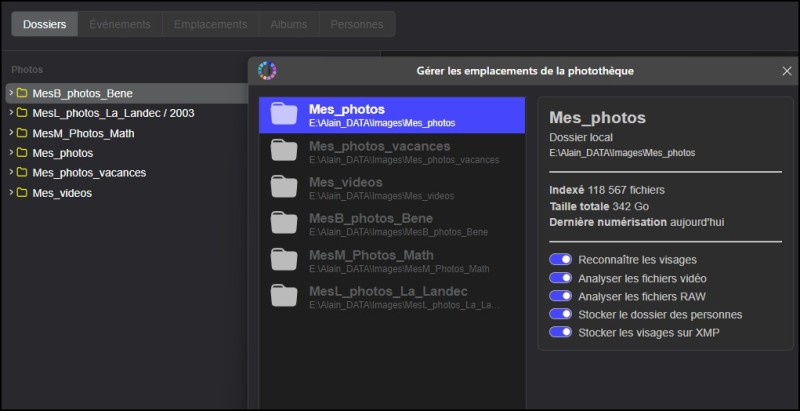Click the MesM_Photos_Math folder icon in dialog
The image size is (800, 411).
[284, 260]
